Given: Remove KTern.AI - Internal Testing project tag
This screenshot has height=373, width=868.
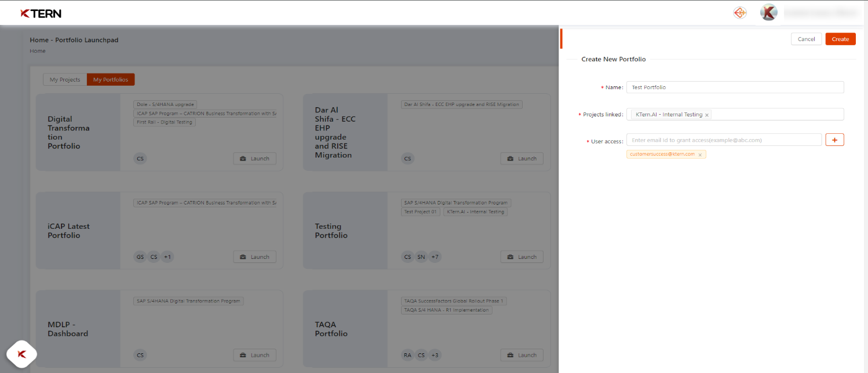Looking at the screenshot, I should pyautogui.click(x=707, y=115).
